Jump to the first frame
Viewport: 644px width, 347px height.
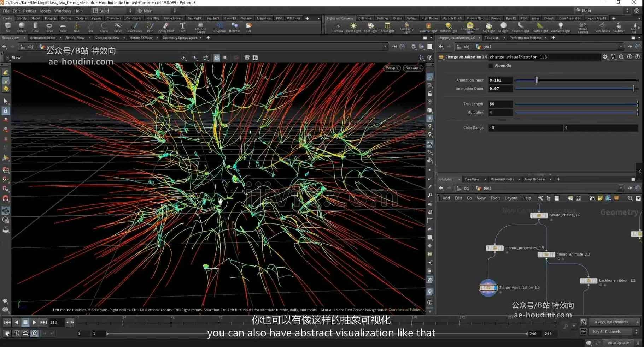[7, 322]
